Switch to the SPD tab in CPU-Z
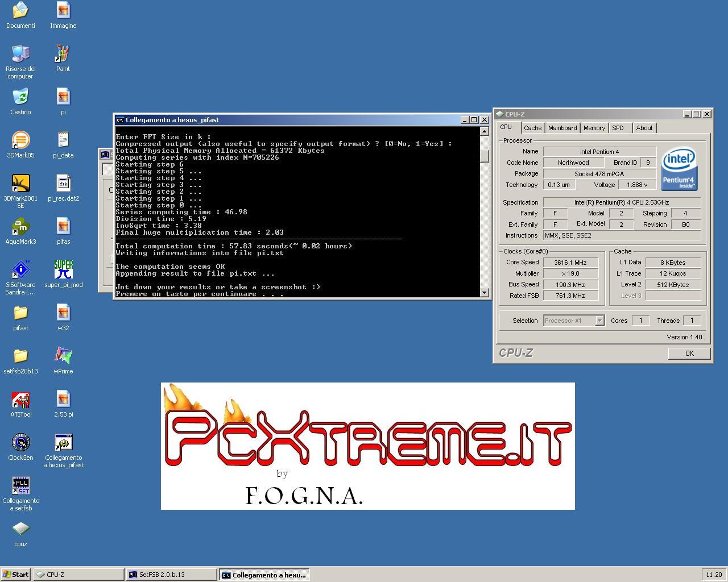 click(x=618, y=128)
